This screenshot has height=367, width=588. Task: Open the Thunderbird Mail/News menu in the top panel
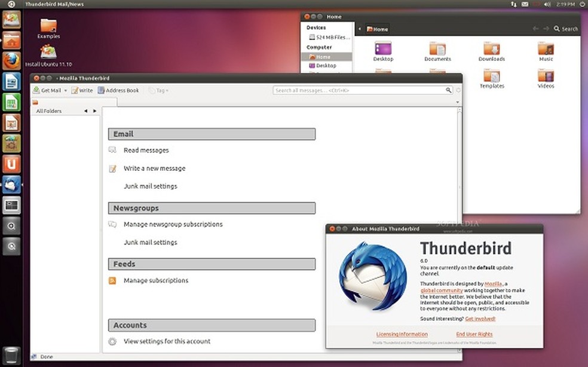55,4
